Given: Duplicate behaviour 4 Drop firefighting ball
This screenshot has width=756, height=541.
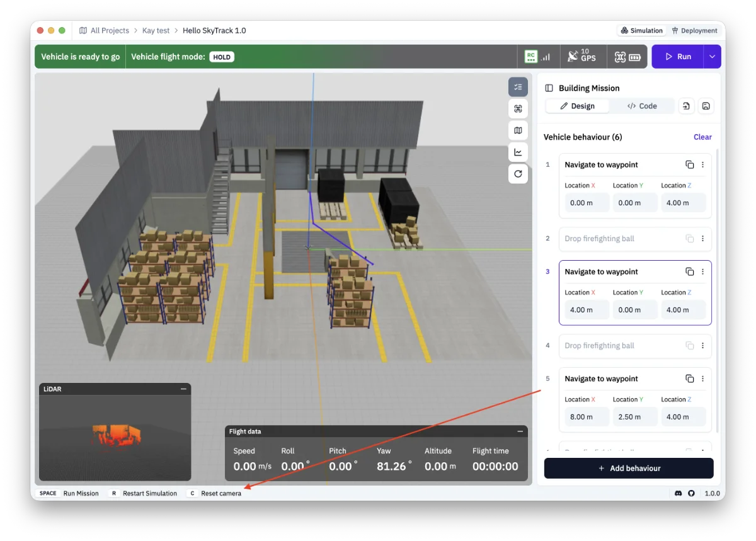Looking at the screenshot, I should [x=689, y=346].
